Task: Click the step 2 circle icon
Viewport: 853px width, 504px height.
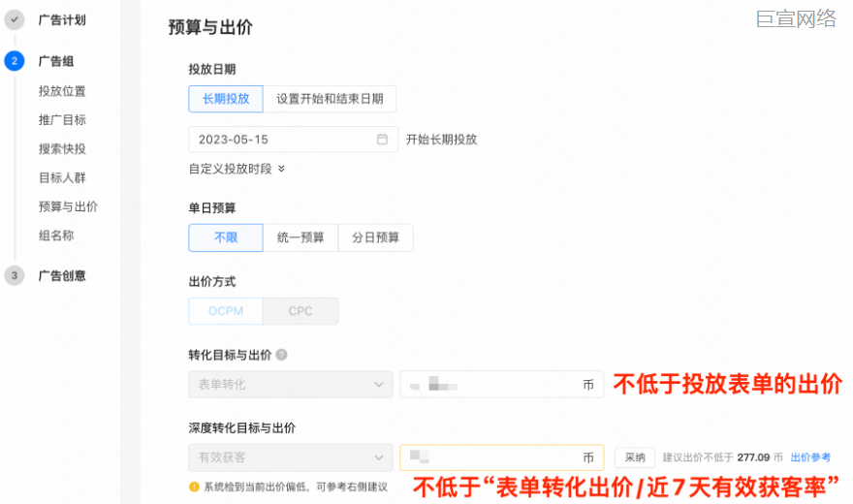Action: click(x=14, y=61)
